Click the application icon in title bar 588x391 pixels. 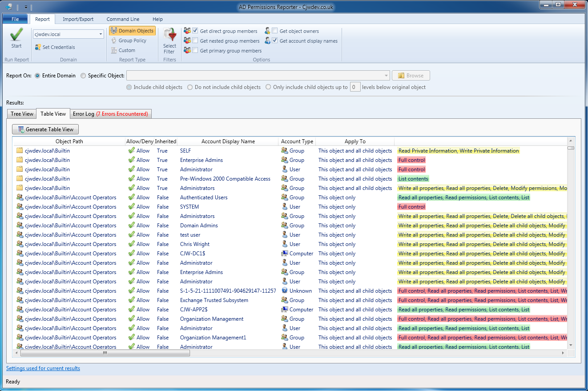9,7
